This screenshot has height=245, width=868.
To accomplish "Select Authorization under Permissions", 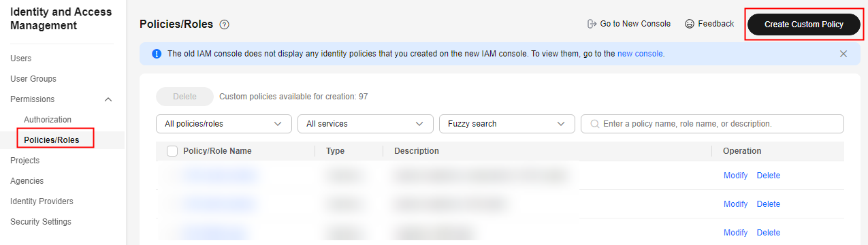I will [48, 120].
